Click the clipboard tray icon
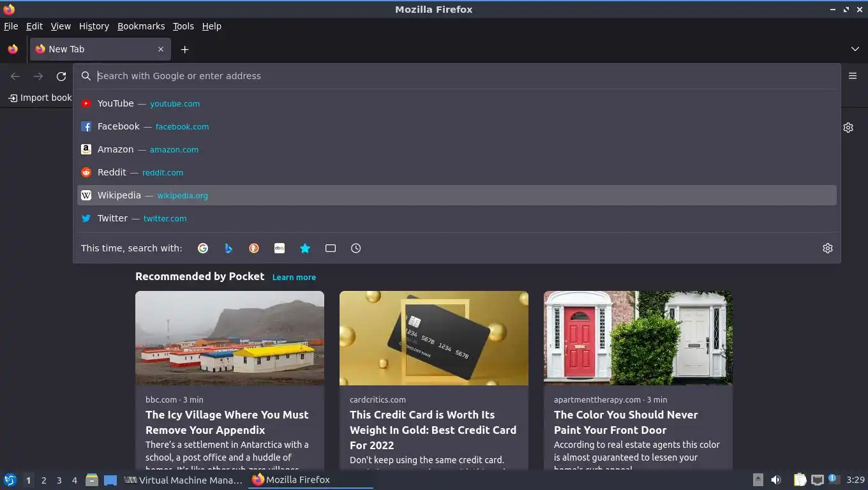 800,480
